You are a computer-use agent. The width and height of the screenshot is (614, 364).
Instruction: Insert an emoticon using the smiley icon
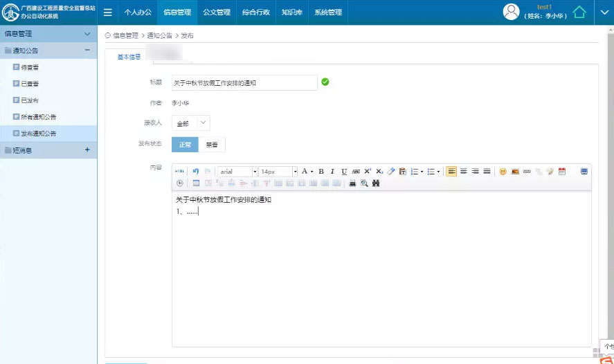(x=503, y=172)
